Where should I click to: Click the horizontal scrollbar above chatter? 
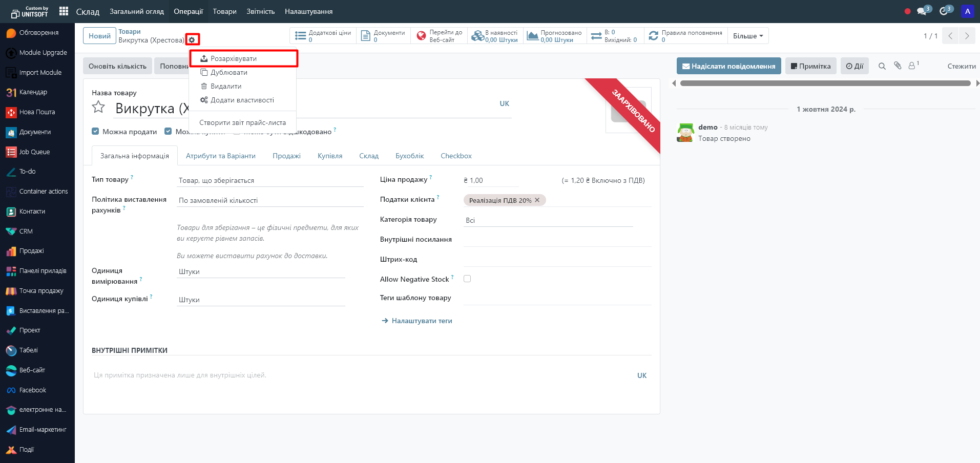[x=825, y=83]
